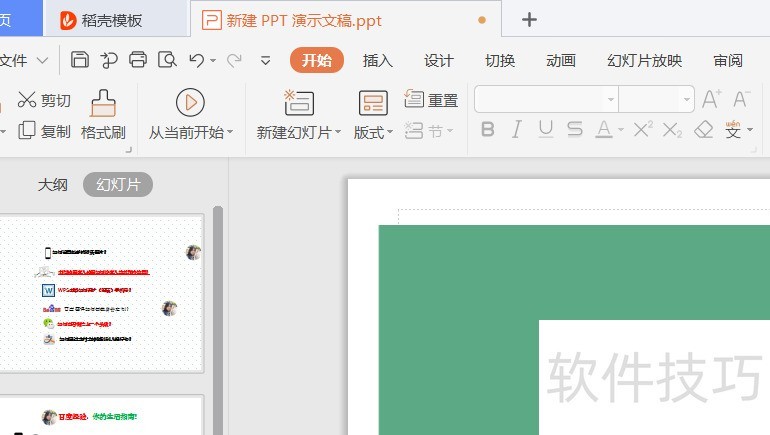The height and width of the screenshot is (435, 770).
Task: Click the New Slide (新建幻灯片) icon
Action: [299, 102]
